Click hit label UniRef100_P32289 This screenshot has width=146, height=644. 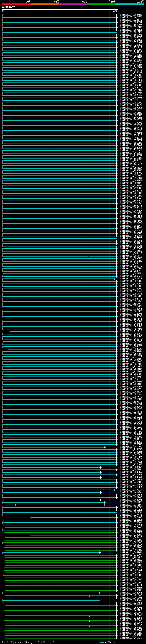click(131, 145)
